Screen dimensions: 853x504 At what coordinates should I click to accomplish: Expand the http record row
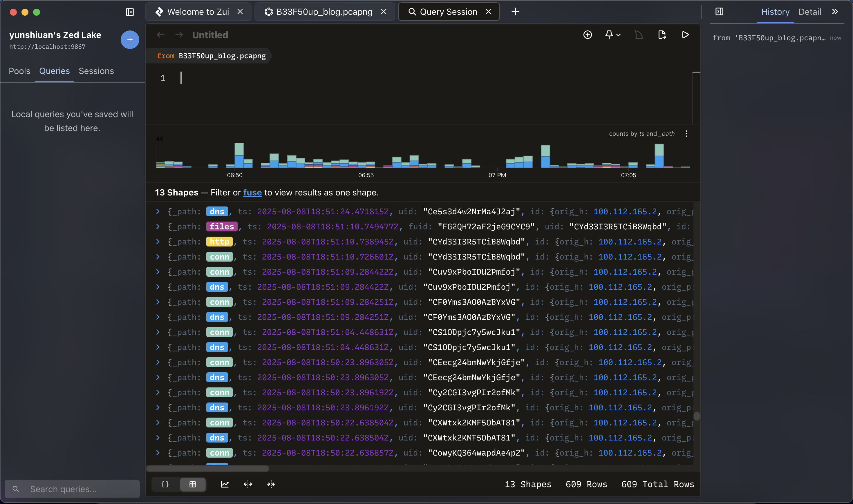158,242
